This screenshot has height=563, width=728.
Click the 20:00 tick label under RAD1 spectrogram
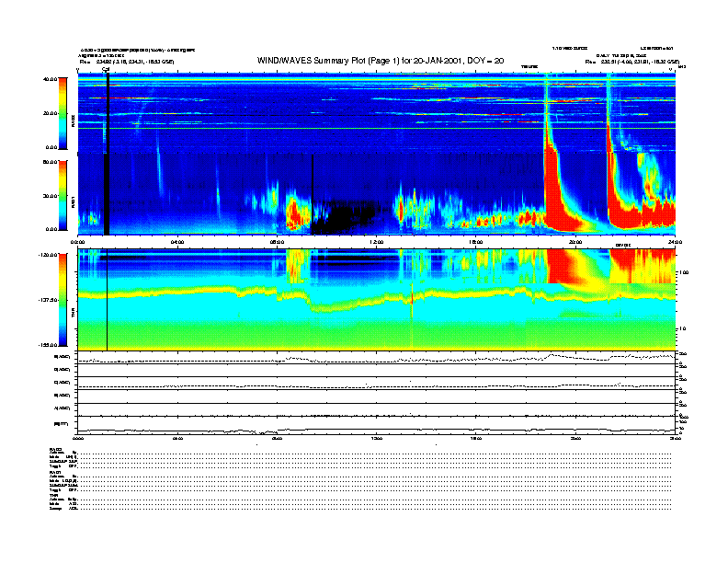pos(575,242)
